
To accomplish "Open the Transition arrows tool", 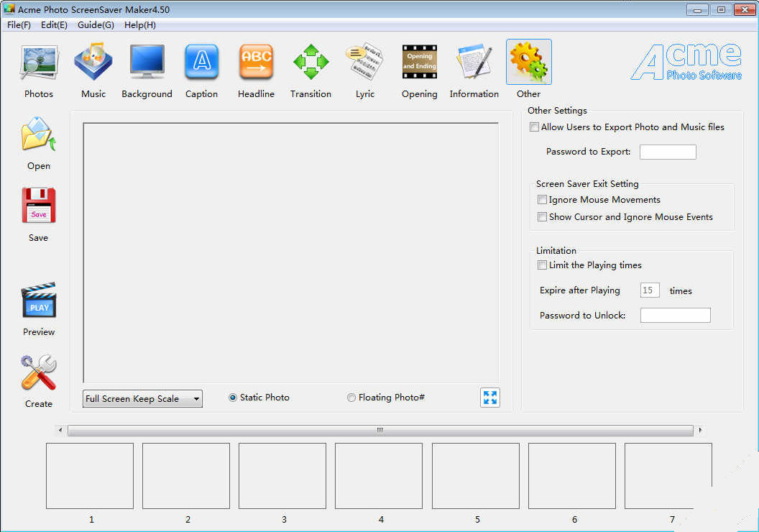I will pyautogui.click(x=310, y=62).
